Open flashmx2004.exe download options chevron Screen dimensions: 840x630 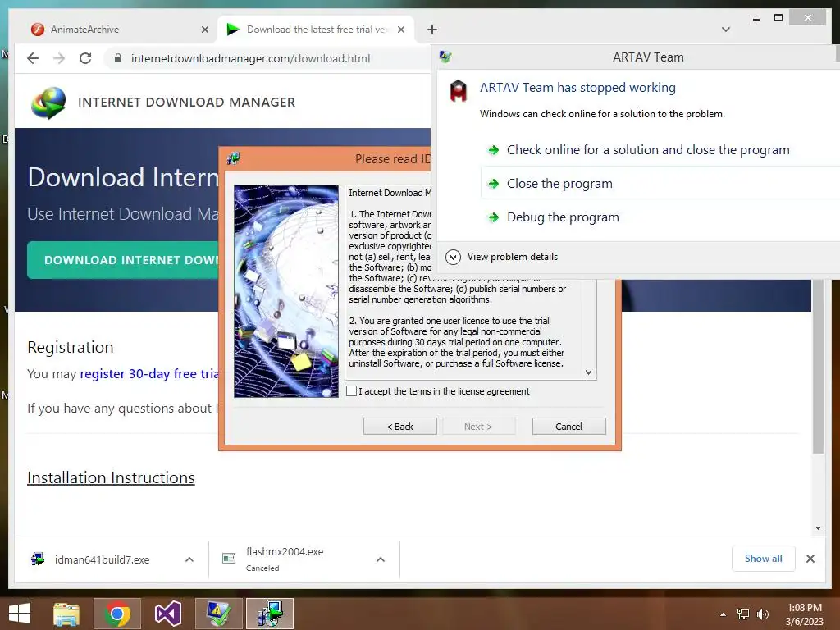pos(381,559)
